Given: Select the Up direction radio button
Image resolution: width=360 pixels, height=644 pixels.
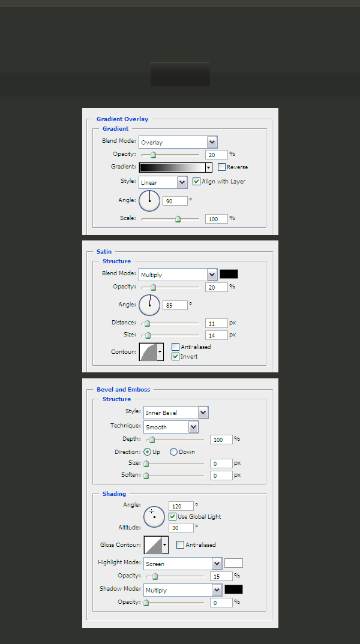Looking at the screenshot, I should click(147, 452).
